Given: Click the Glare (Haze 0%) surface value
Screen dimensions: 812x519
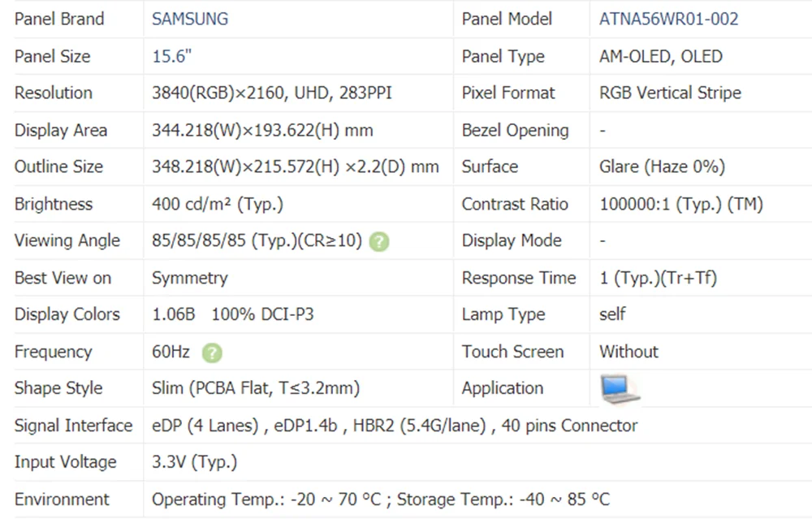Looking at the screenshot, I should coord(662,167).
